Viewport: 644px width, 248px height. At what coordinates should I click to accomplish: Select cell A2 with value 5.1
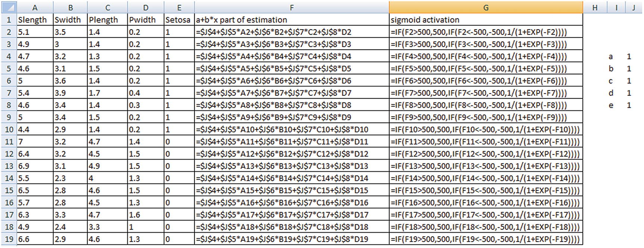[x=35, y=32]
